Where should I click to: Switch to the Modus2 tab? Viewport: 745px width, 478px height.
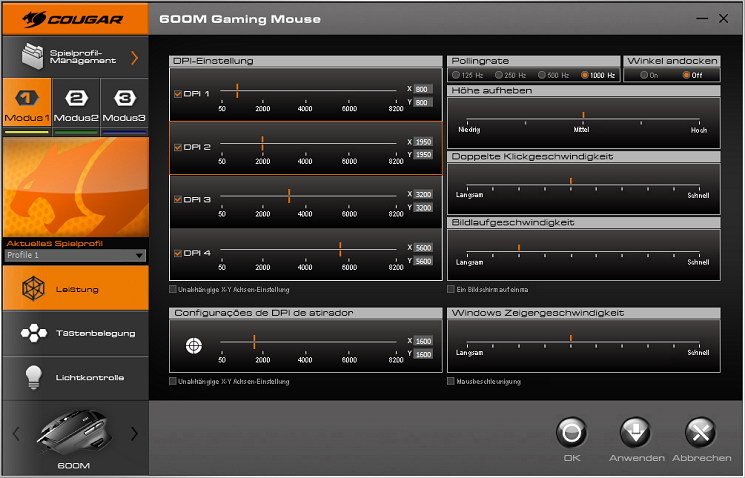click(x=76, y=105)
